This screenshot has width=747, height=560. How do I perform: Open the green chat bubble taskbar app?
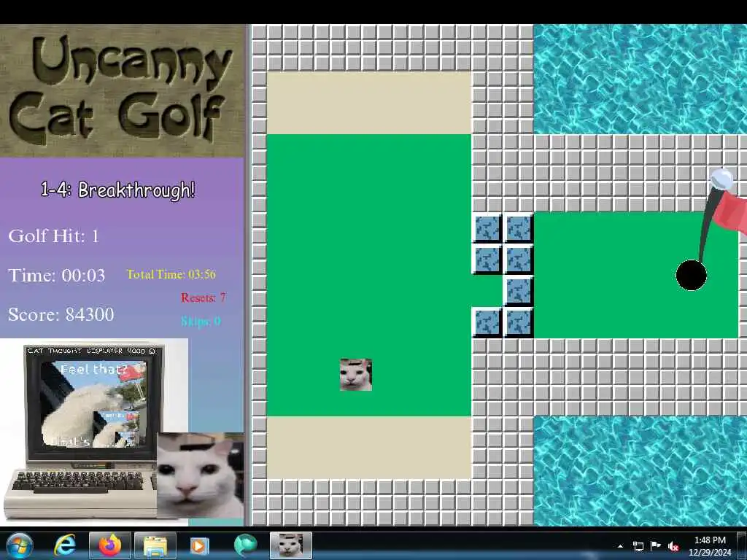(x=245, y=545)
